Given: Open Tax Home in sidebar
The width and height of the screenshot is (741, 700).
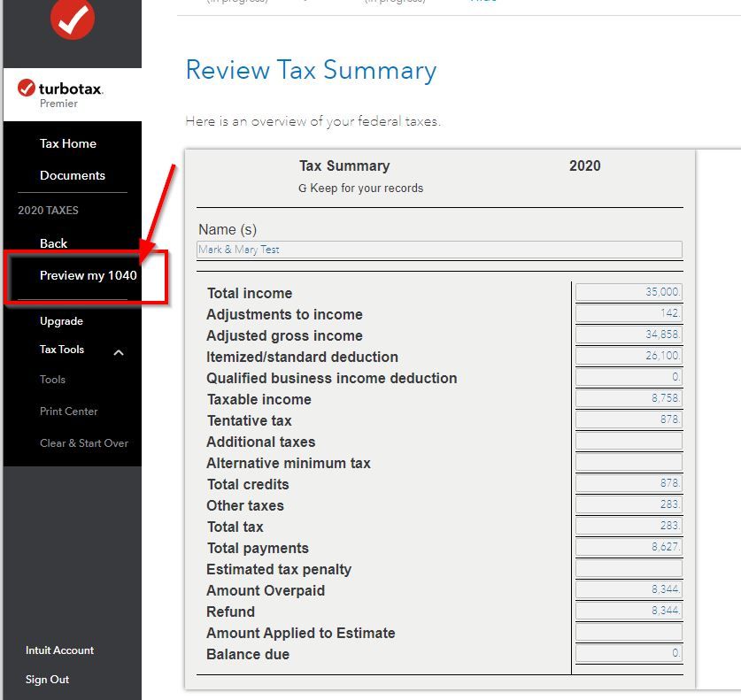Looking at the screenshot, I should 68,143.
